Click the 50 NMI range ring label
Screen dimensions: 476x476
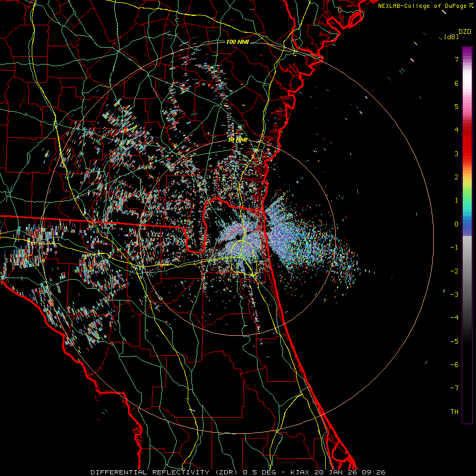click(x=237, y=140)
